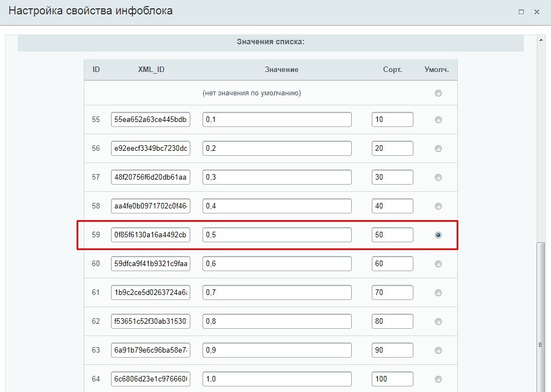The height and width of the screenshot is (392, 551).
Task: Click the XML_ID field of row 55
Action: (x=150, y=120)
